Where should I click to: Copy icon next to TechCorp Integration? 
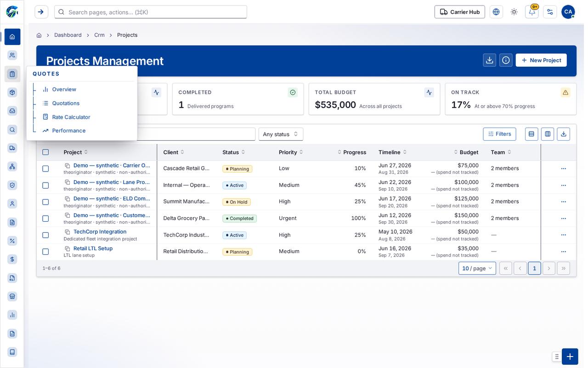point(68,232)
